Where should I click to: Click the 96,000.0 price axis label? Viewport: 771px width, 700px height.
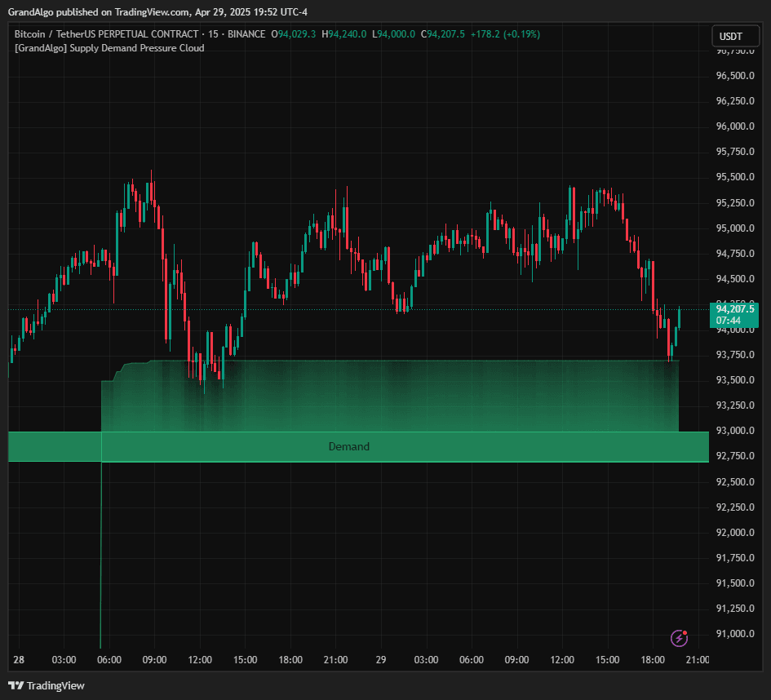pyautogui.click(x=734, y=127)
